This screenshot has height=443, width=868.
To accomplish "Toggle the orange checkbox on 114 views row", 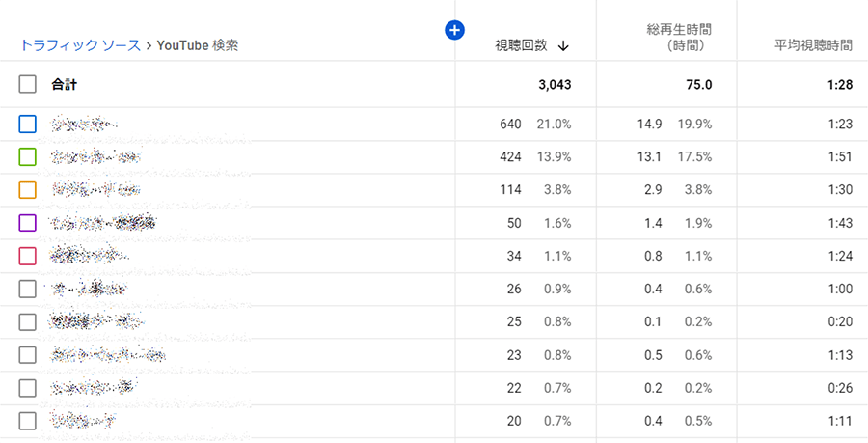I will [28, 190].
